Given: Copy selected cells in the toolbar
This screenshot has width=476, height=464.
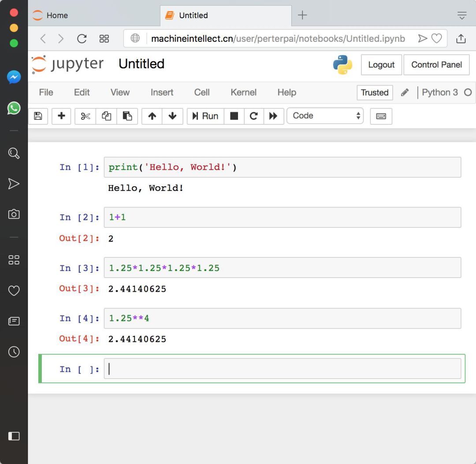Looking at the screenshot, I should [106, 116].
